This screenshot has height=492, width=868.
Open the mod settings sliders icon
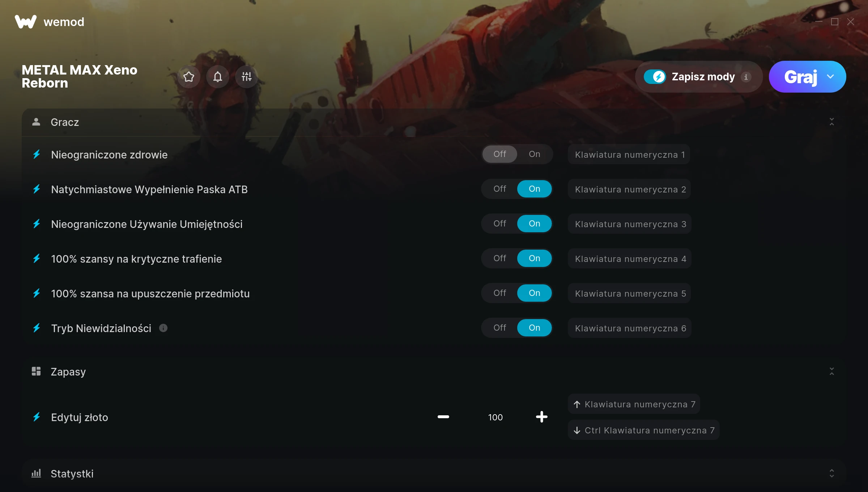(247, 77)
